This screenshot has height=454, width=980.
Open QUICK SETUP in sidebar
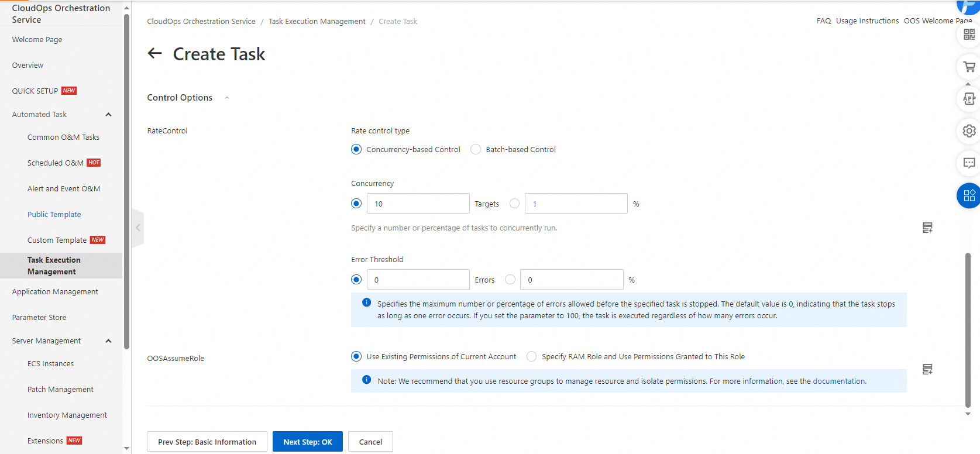[35, 91]
